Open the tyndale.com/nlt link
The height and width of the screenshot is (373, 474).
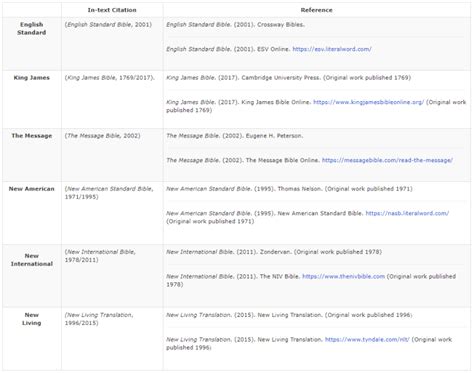pyautogui.click(x=367, y=339)
